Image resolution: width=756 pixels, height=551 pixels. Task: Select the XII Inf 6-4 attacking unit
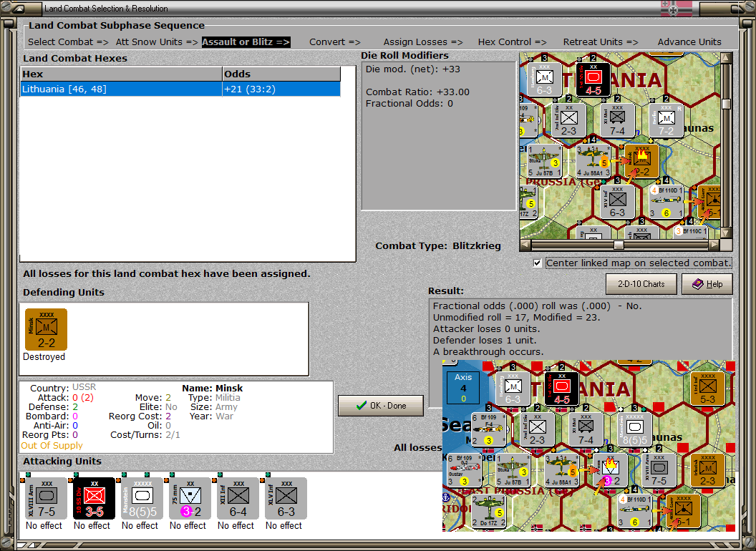click(x=238, y=499)
